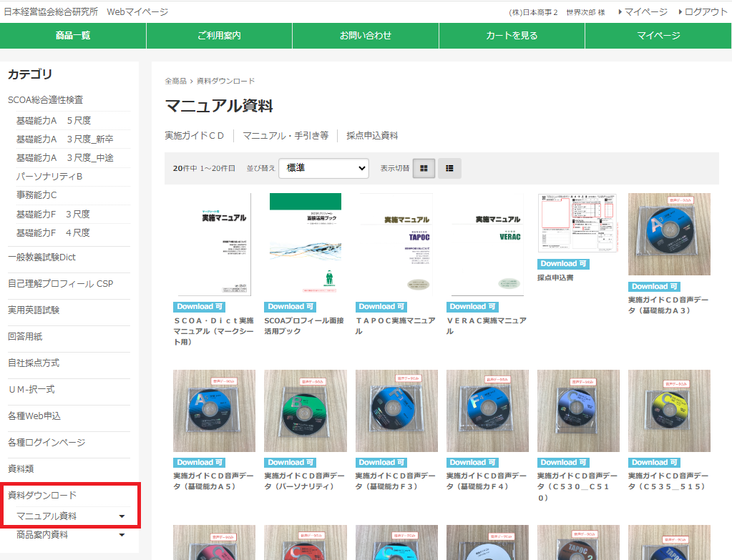Click 実施ガイドCD音声データ(基礎能力F4) title
Screen dimensions: 732x560
487,481
